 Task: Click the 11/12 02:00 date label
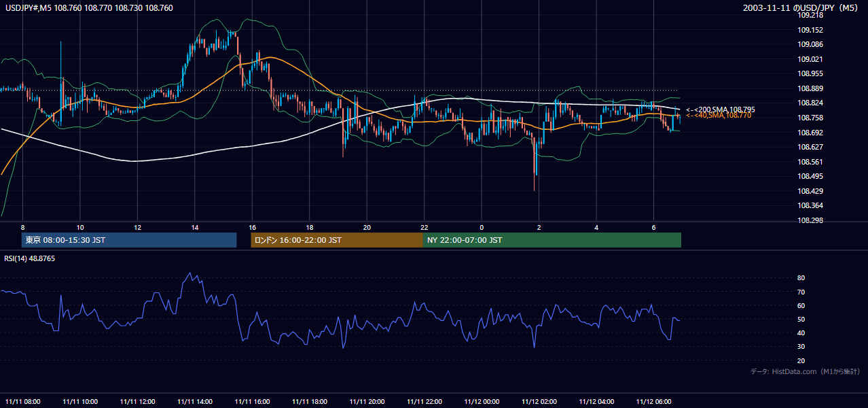[x=539, y=401]
